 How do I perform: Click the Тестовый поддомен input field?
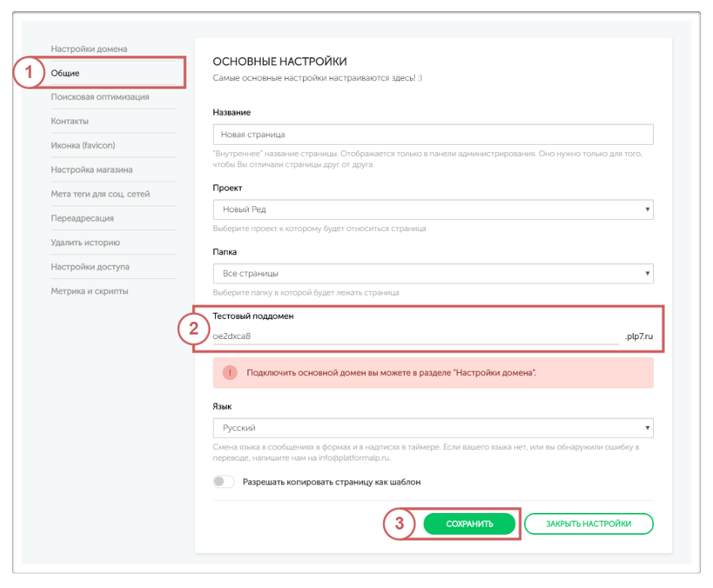[x=416, y=336]
